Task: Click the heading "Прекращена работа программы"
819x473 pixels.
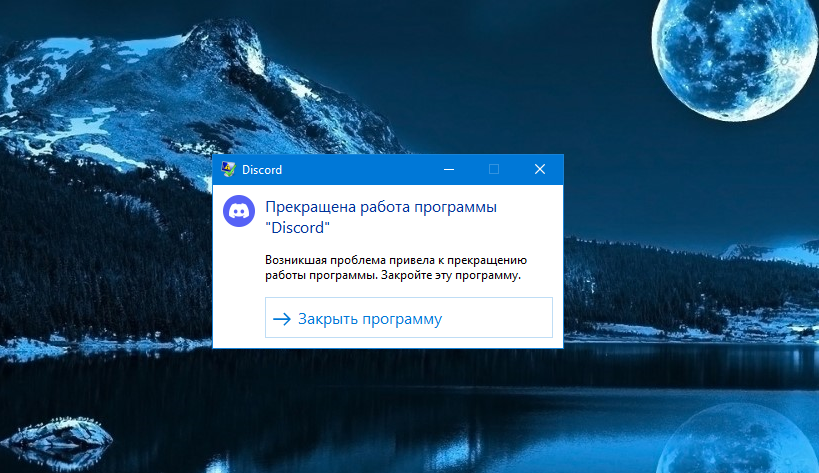Action: click(381, 207)
